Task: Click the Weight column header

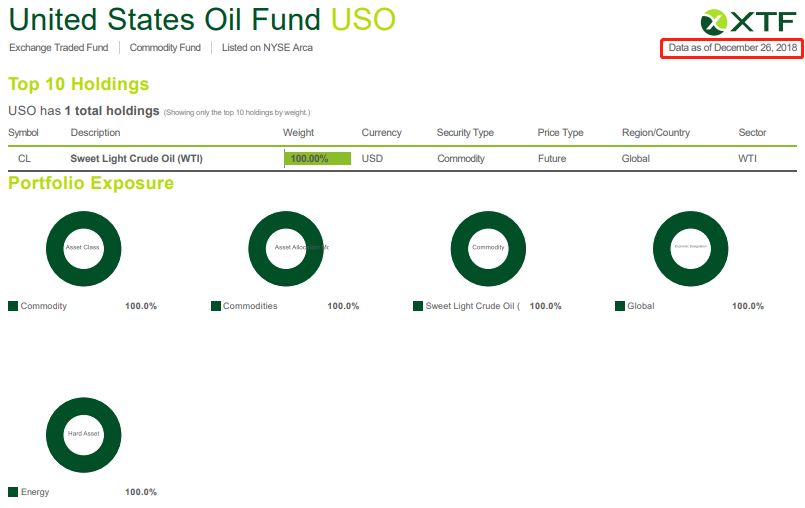Action: (298, 133)
